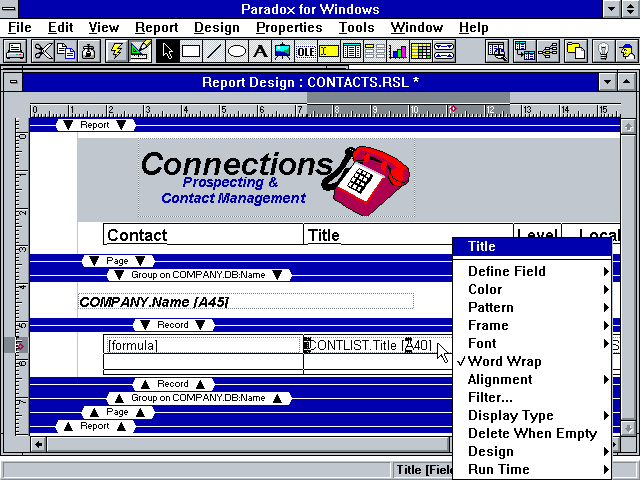Click the Paste from clipboard icon
640x480 pixels.
pos(89,51)
